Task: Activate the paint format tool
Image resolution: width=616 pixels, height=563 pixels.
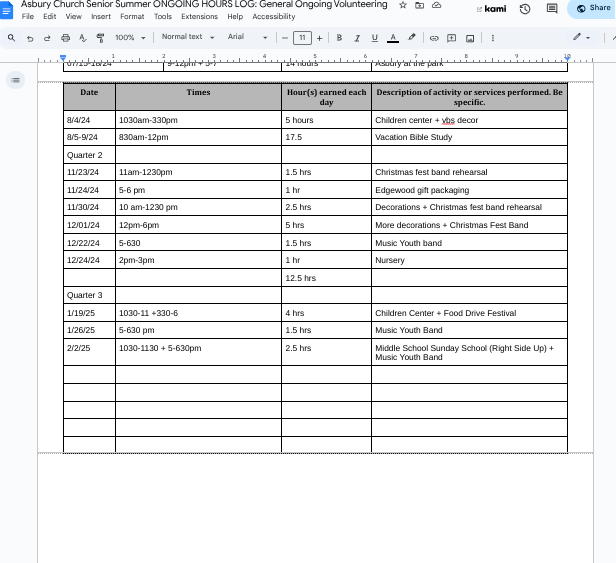Action: 100,38
